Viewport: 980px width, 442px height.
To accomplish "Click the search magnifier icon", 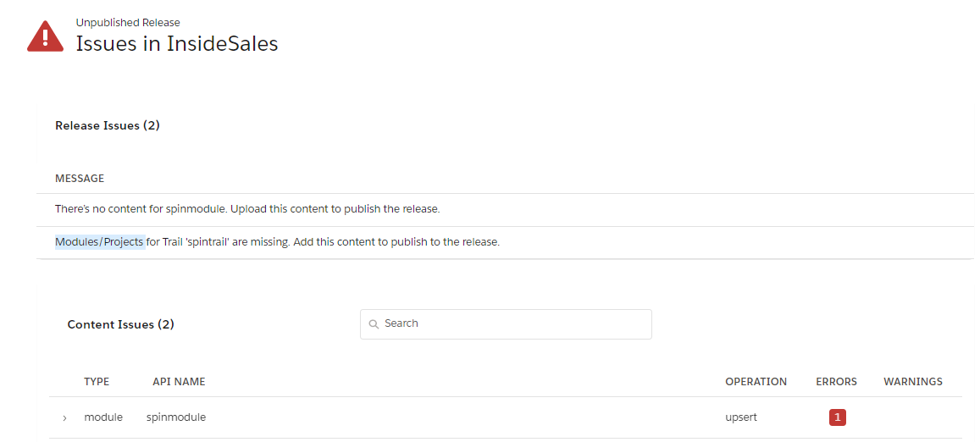I will point(374,324).
